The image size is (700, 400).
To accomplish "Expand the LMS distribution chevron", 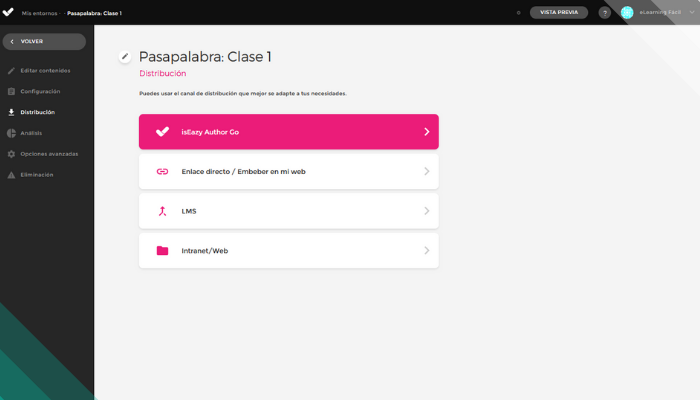I will 426,211.
